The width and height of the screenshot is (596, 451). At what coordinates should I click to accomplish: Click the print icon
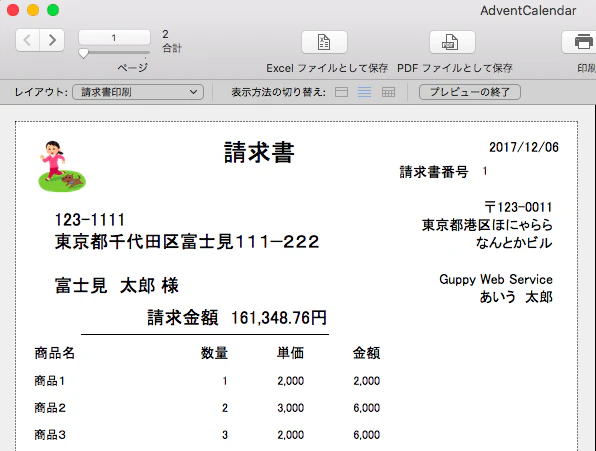[583, 42]
